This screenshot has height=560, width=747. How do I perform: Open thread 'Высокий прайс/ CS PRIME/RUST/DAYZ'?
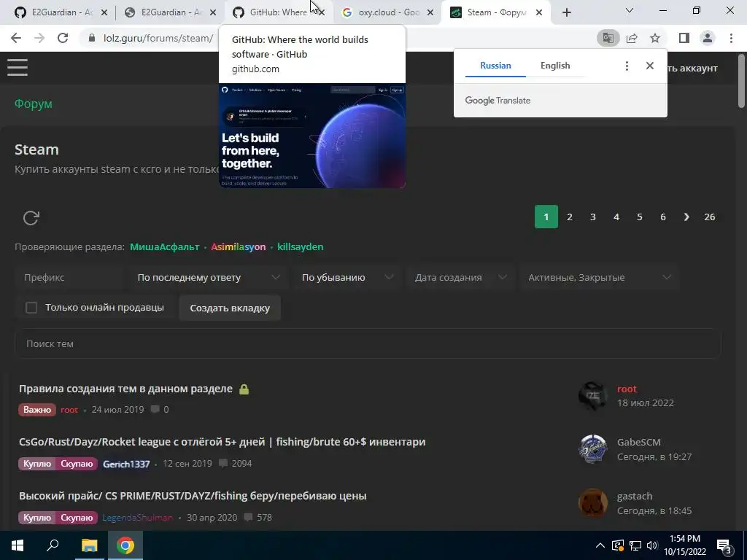(193, 496)
